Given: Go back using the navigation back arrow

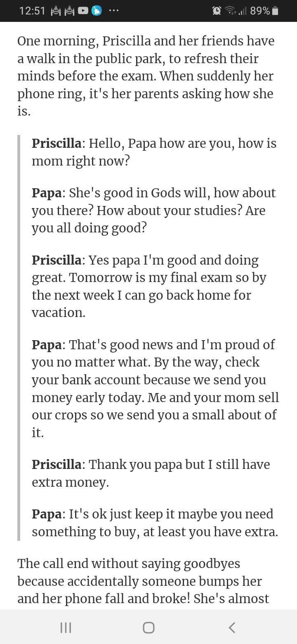Looking at the screenshot, I should pyautogui.click(x=232, y=627).
